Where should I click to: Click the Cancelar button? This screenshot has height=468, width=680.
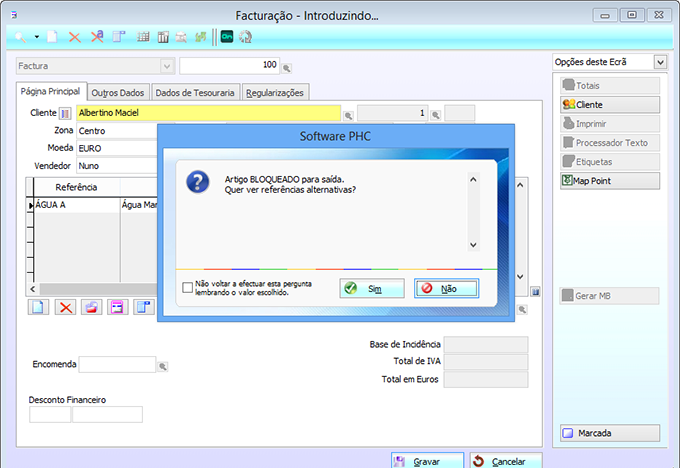click(x=506, y=461)
